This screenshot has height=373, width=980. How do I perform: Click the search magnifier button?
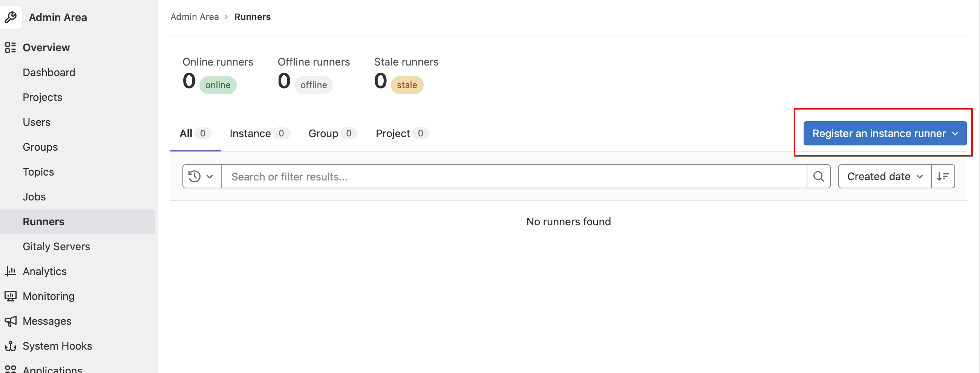click(x=818, y=176)
